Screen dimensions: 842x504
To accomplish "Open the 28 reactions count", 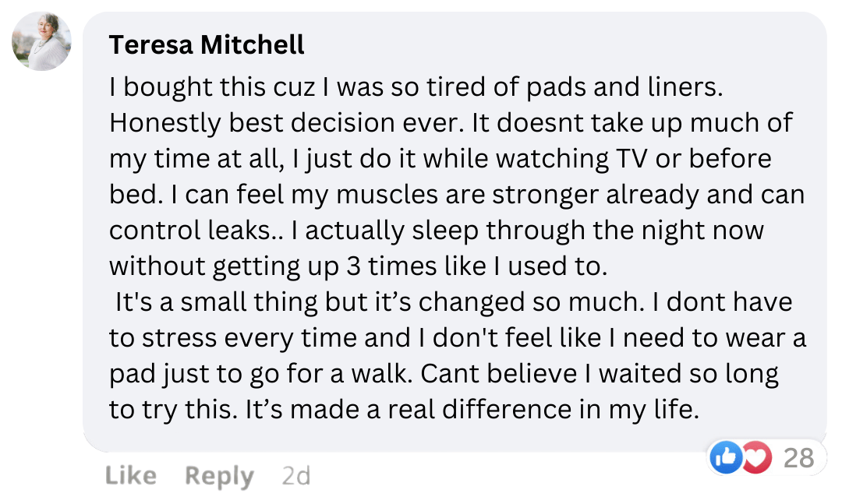I will coord(798,458).
